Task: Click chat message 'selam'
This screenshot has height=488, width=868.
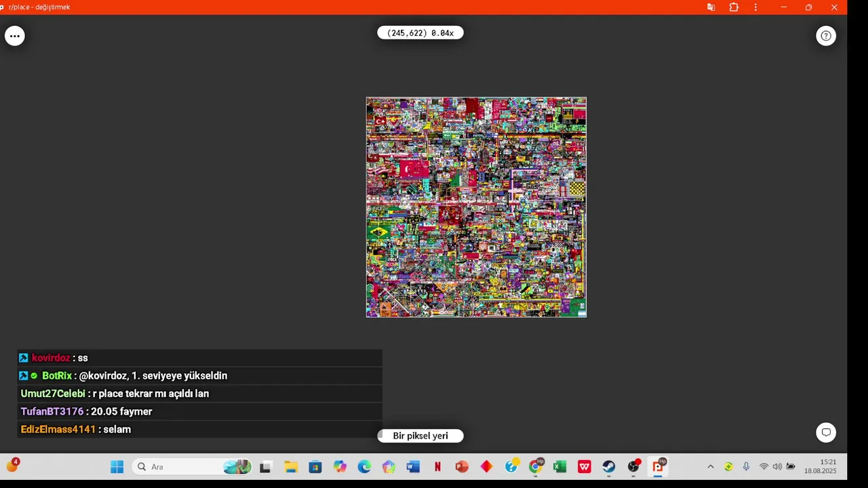Action: tap(117, 429)
